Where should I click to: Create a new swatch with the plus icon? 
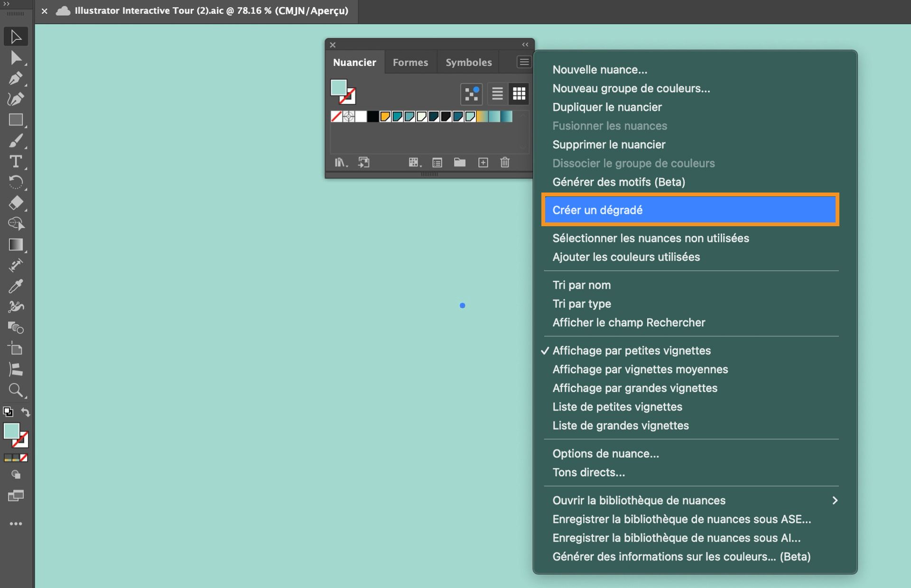coord(483,162)
